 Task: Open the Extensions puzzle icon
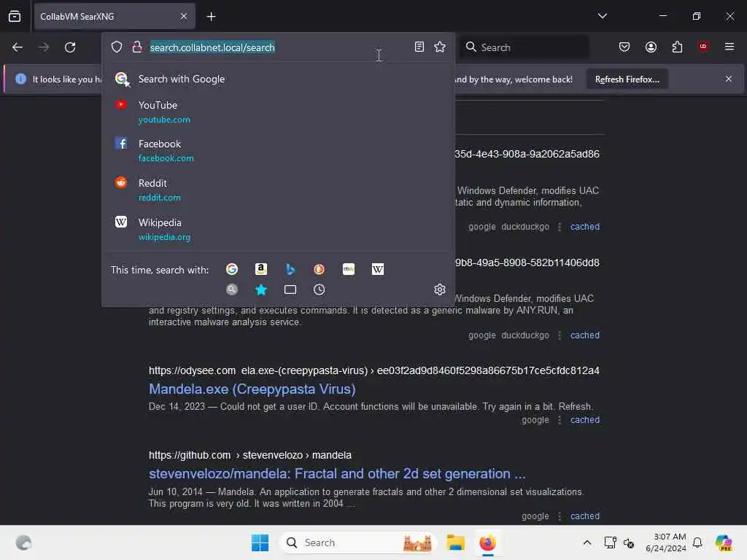point(677,47)
